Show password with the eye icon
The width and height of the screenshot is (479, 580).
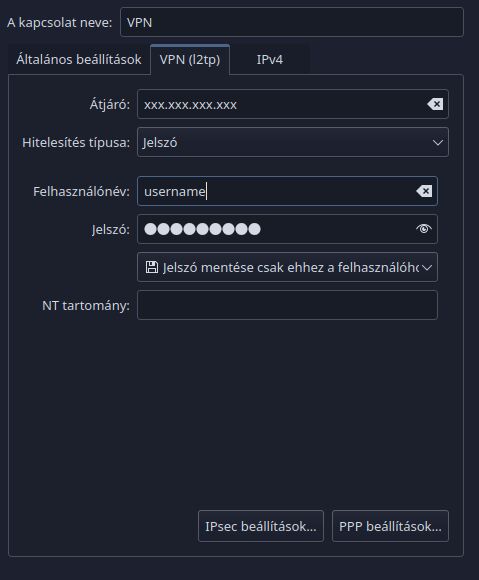pyautogui.click(x=424, y=229)
